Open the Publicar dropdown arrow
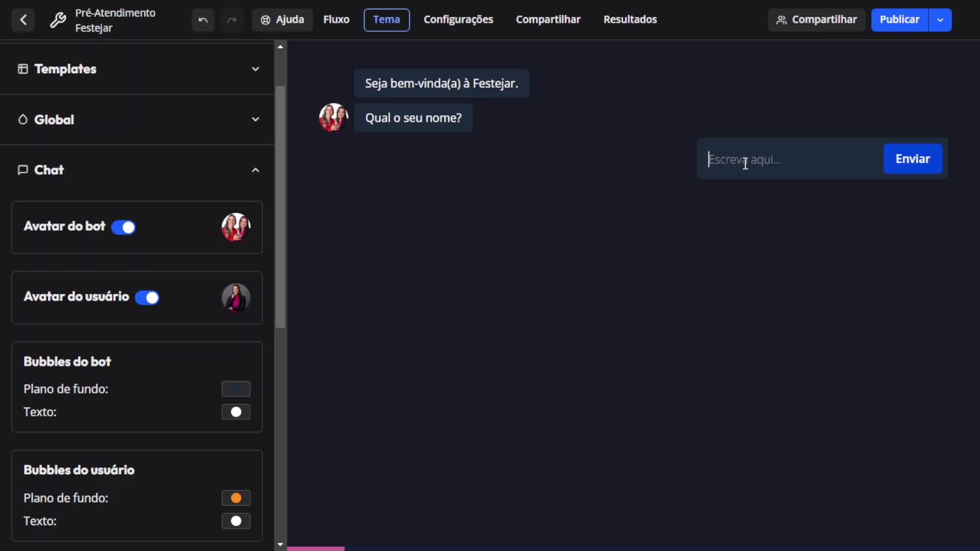This screenshot has width=980, height=551. coord(941,20)
